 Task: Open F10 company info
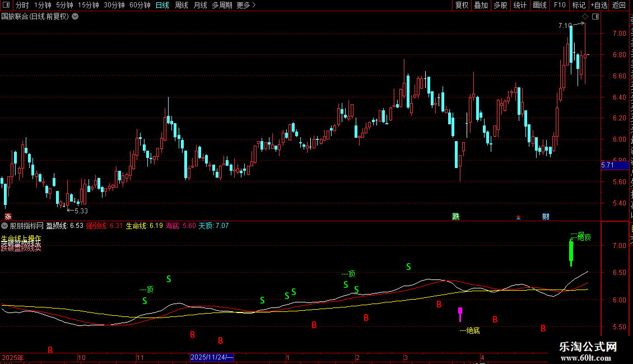pos(560,5)
